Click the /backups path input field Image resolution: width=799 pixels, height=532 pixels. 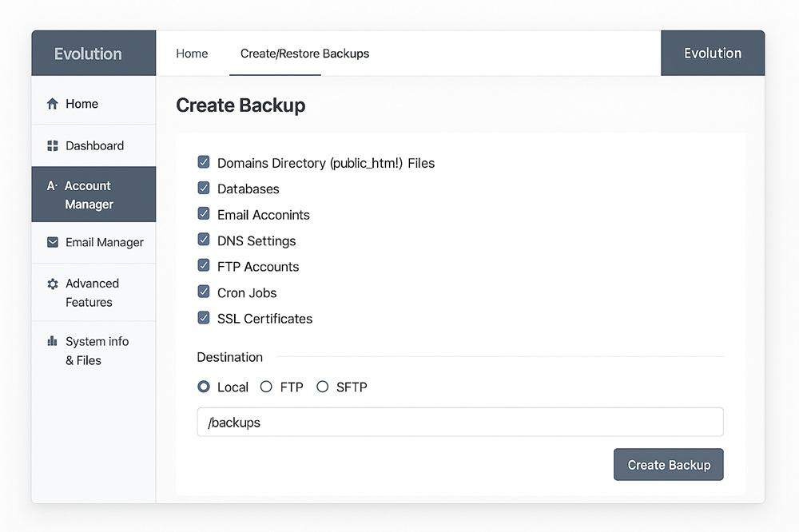coord(459,422)
